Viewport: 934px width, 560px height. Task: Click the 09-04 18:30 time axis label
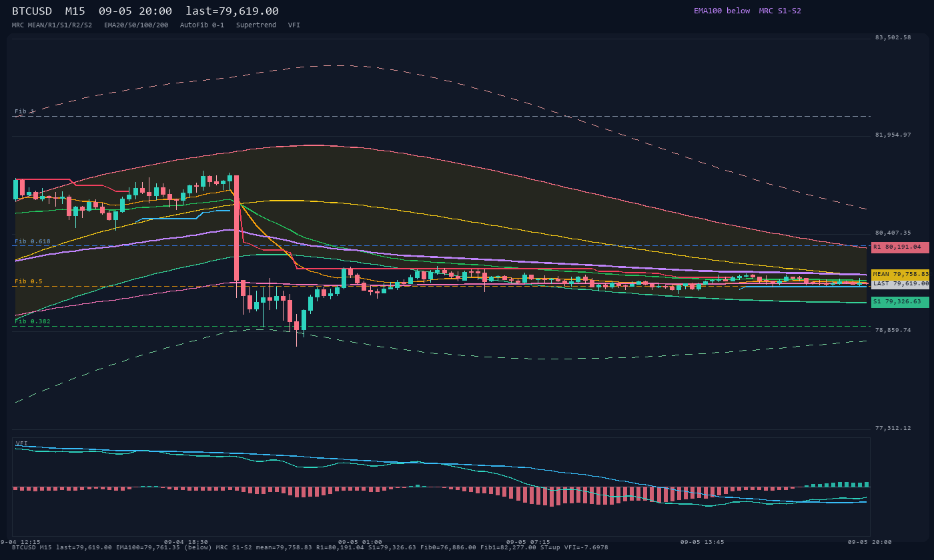(186, 542)
